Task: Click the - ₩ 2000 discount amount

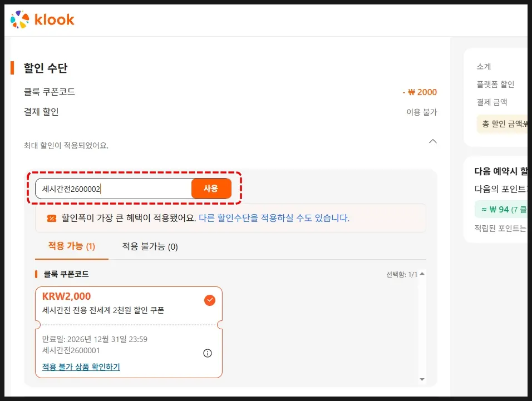Action: click(x=420, y=92)
